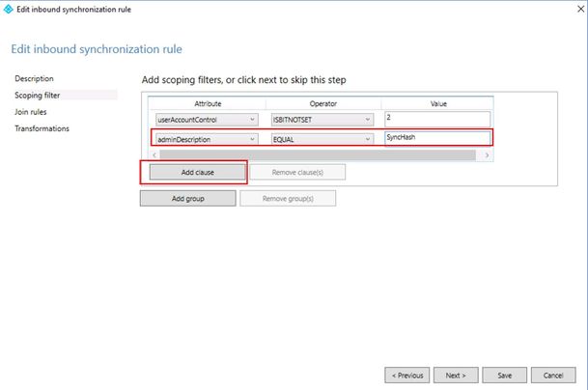Expand the adminDescription attribute dropdown
Image resolution: width=588 pixels, height=390 pixels.
pos(207,139)
